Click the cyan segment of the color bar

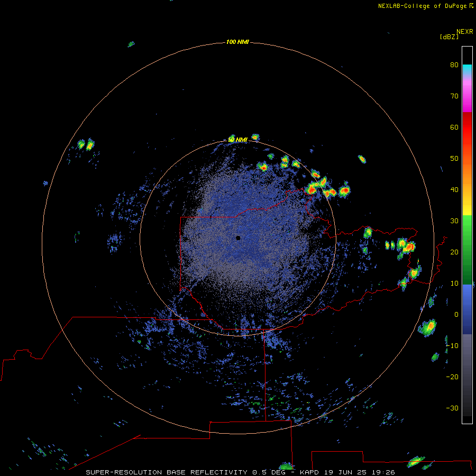[467, 69]
